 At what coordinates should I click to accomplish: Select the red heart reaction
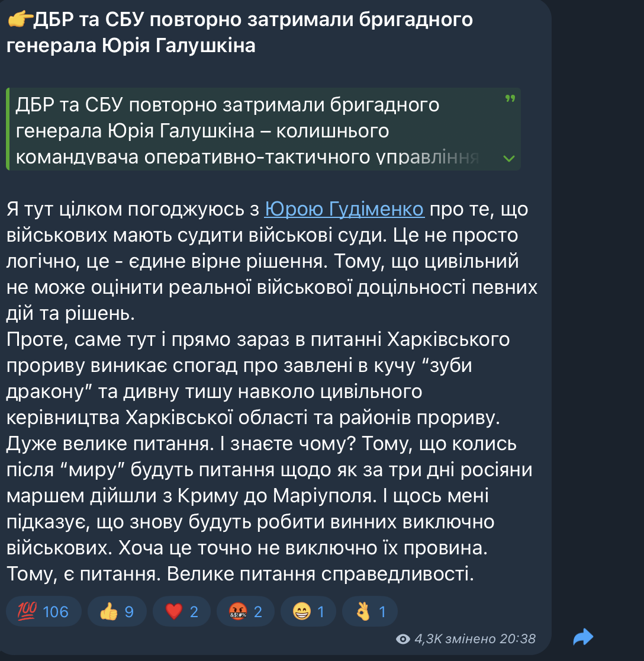(182, 611)
